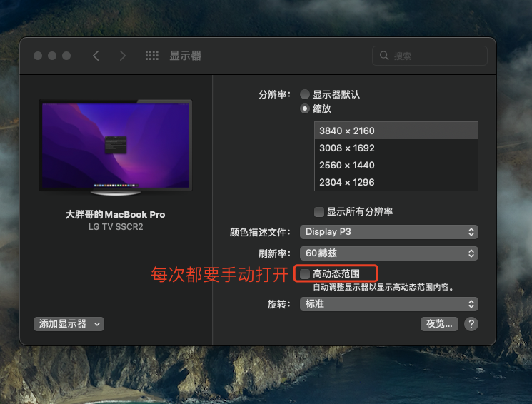
Task: Click the 显示器 window title
Action: [186, 56]
